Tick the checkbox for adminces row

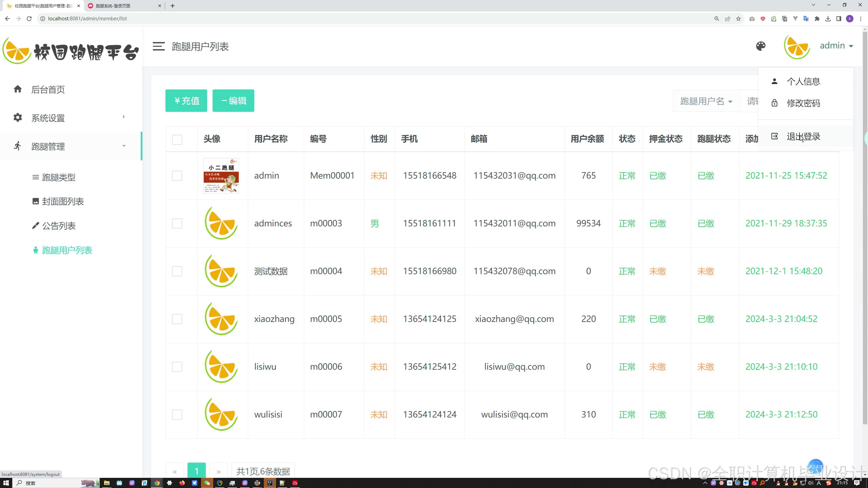(177, 223)
